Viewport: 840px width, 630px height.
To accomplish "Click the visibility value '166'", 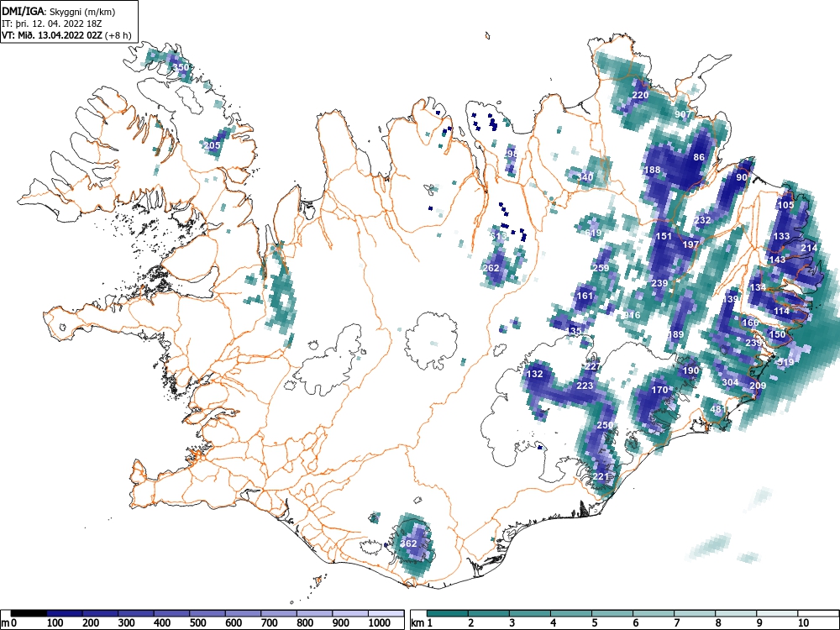I will [750, 323].
